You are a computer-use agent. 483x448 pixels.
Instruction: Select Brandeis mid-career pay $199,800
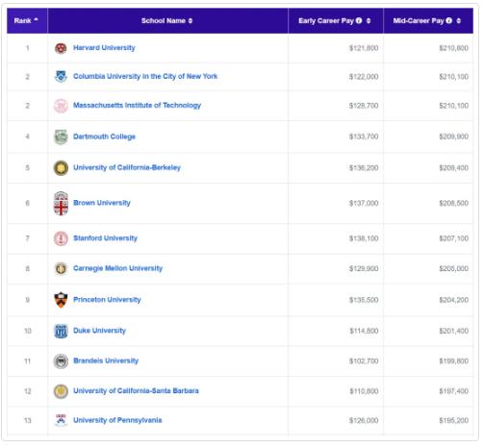454,361
